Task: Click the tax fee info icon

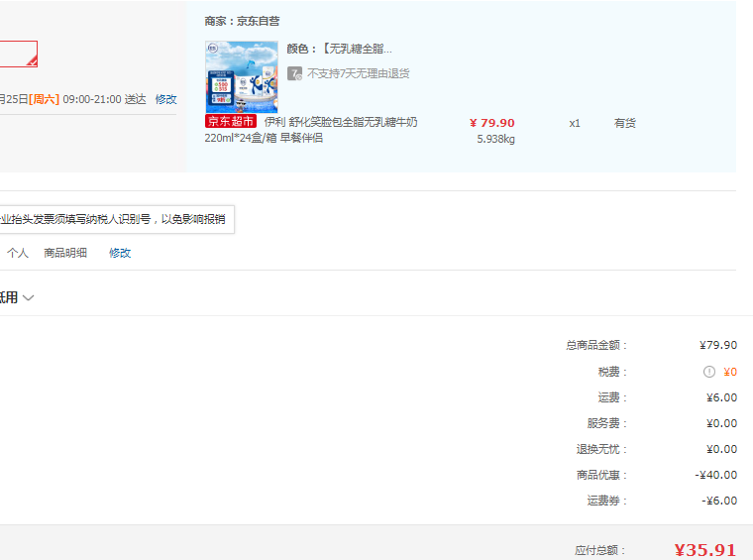Action: click(x=709, y=372)
